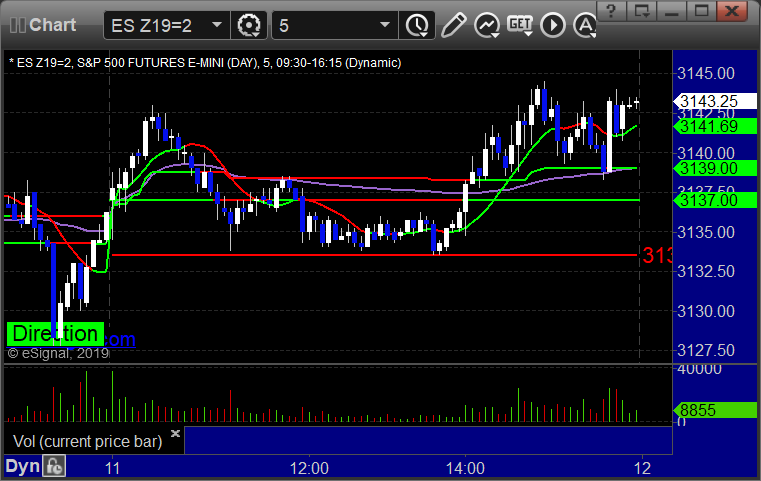Click the 3132.50 price axis label

706,271
